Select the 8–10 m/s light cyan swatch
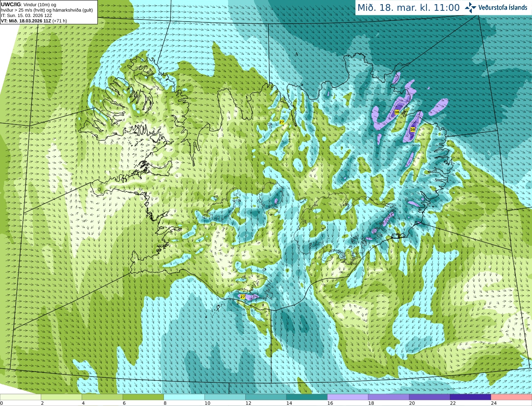 (x=184, y=397)
